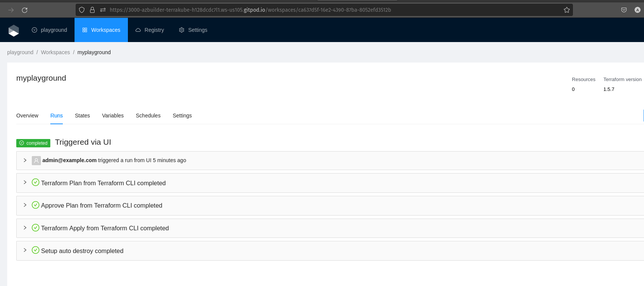Click the user account avatar icon

(x=637, y=10)
